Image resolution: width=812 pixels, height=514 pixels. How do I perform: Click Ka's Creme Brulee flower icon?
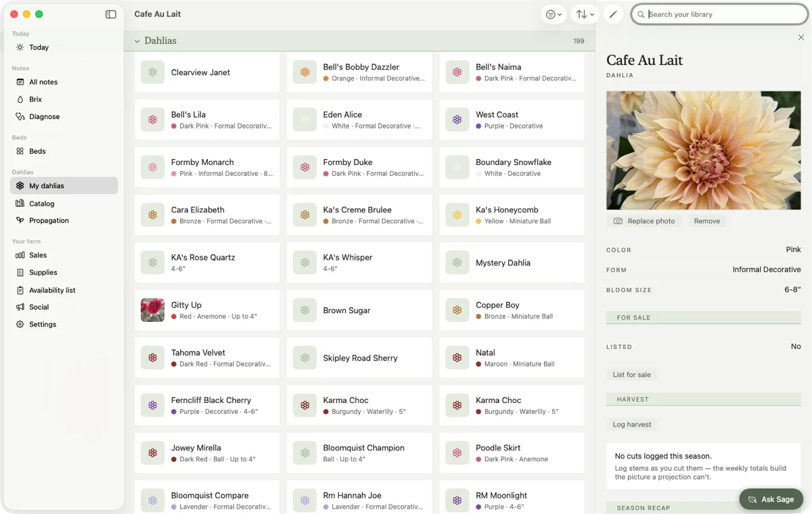(305, 215)
